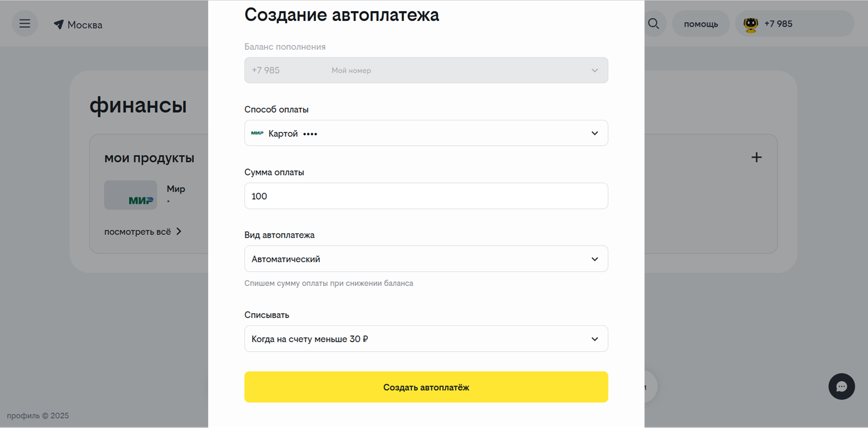Click the location arrow icon near Москва
This screenshot has width=868, height=429.
point(58,25)
